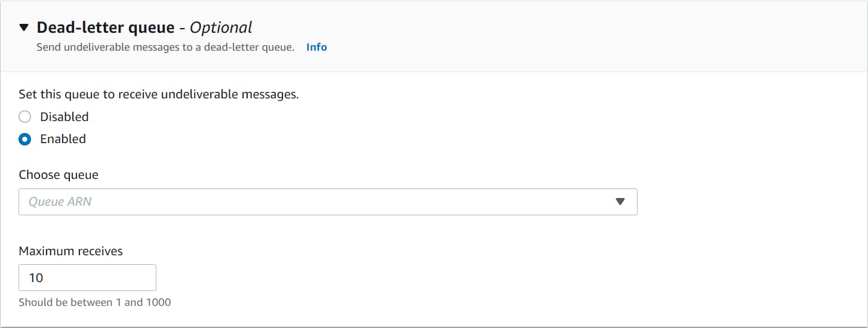Click the "Maximum receives" field label

click(70, 251)
